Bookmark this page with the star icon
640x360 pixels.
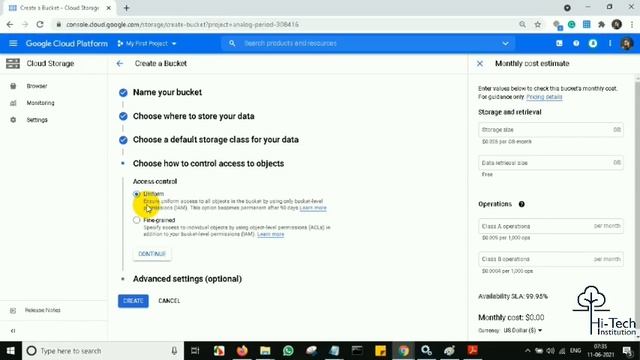[538, 24]
